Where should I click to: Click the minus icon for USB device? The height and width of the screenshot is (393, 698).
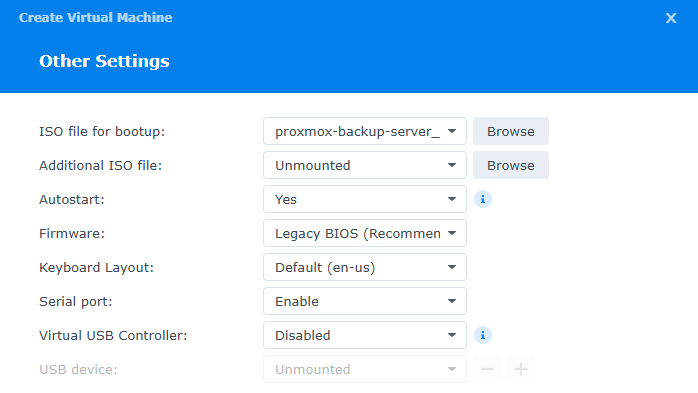point(487,369)
